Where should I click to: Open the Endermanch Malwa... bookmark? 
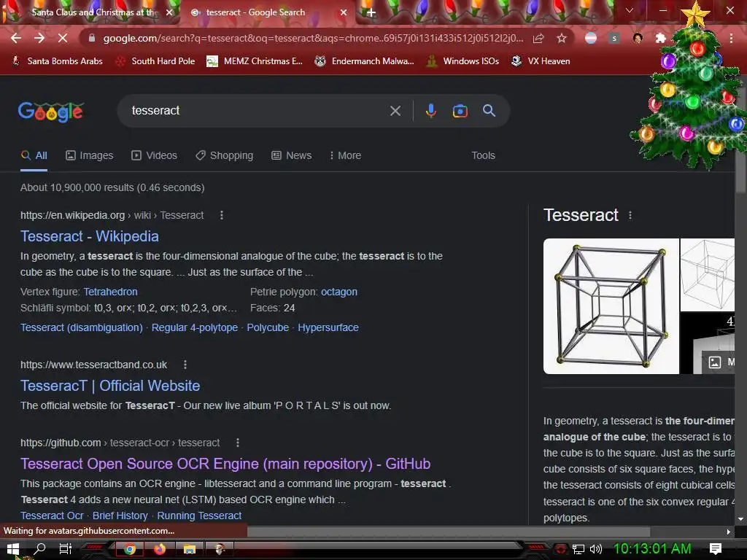[x=365, y=61]
